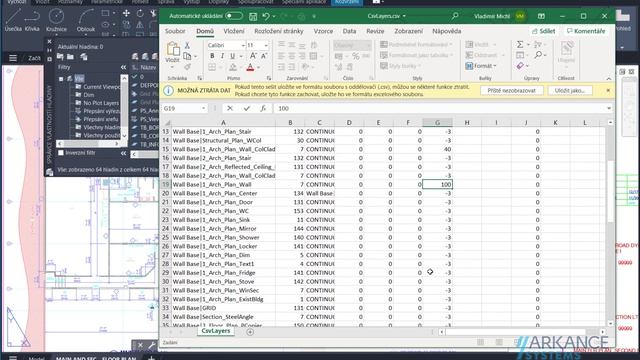Cut the selection with the scissors icon

coord(187,46)
